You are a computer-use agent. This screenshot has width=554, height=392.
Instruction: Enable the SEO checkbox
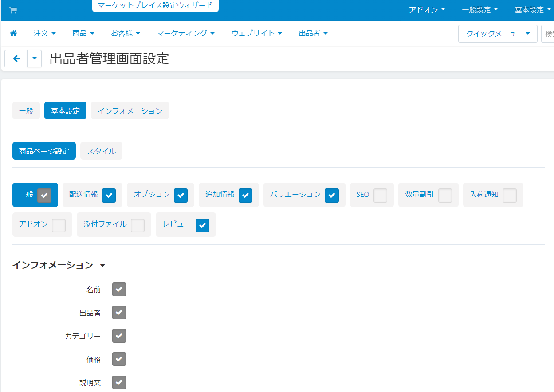380,196
